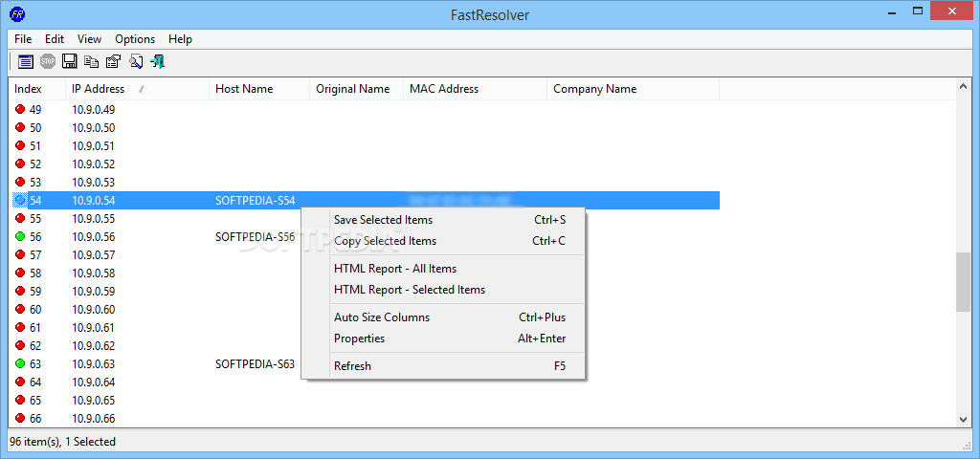Open the File menu
This screenshot has width=980, height=459.
pos(23,38)
